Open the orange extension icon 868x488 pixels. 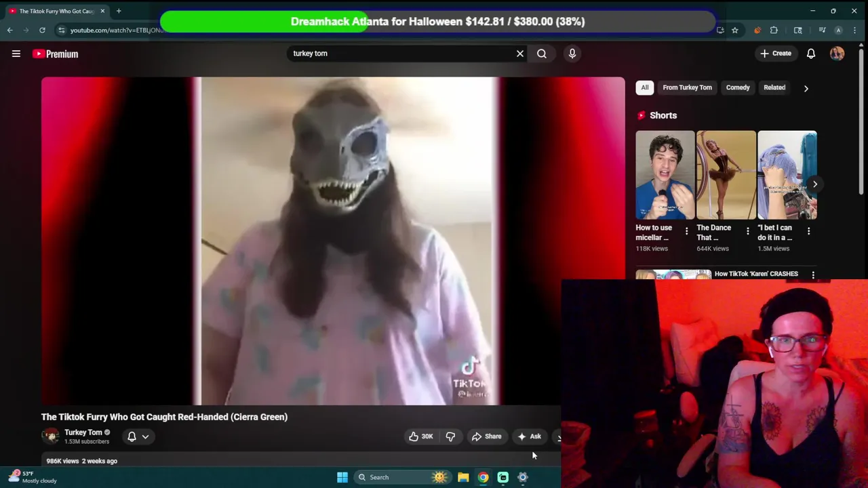pyautogui.click(x=757, y=30)
